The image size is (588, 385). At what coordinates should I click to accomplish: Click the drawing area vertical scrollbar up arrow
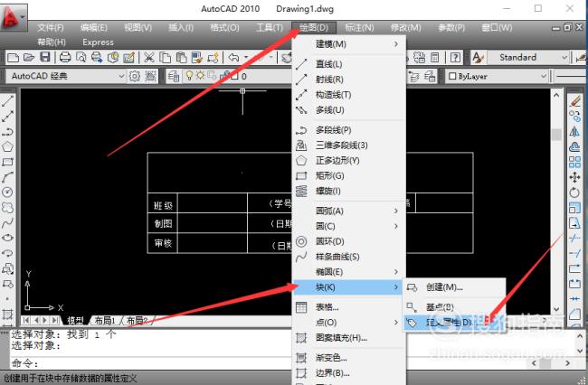pos(556,95)
